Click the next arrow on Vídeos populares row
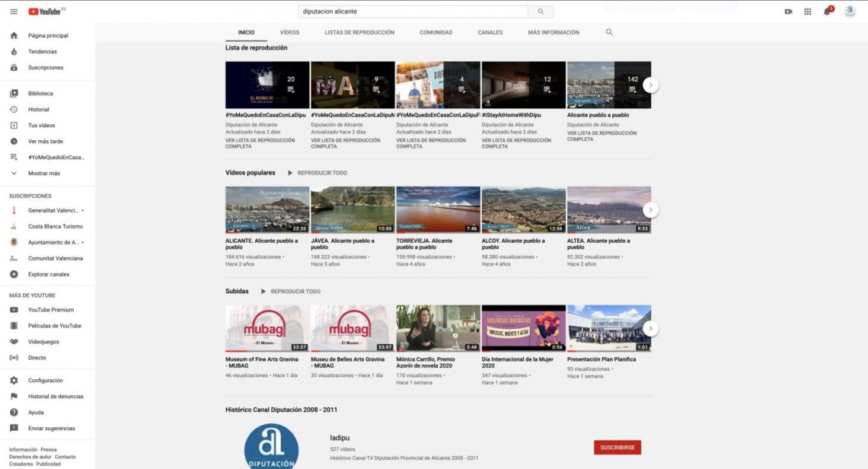This screenshot has height=469, width=868. click(x=649, y=209)
